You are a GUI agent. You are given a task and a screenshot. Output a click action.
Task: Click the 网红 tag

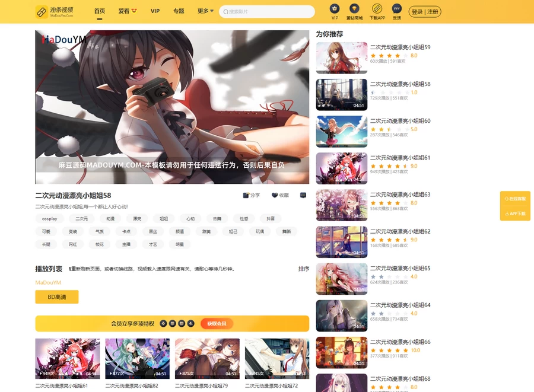(72, 244)
